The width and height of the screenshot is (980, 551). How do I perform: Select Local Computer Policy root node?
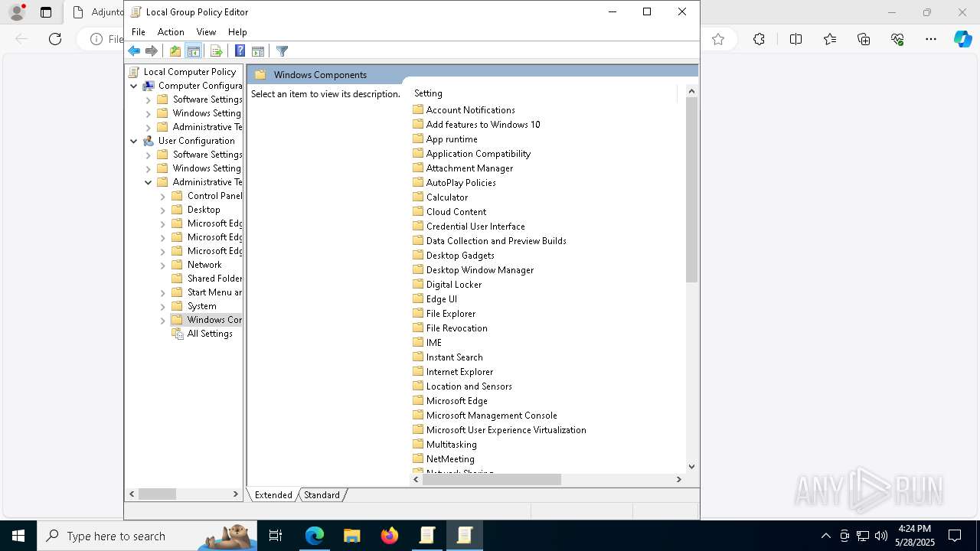(x=190, y=72)
